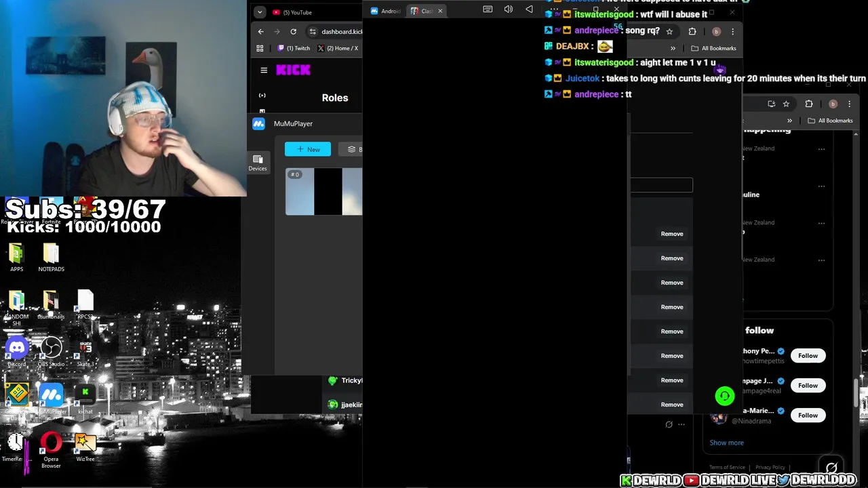This screenshot has width=868, height=488.
Task: Select the RPCS3 shortcut icon
Action: pos(85,305)
